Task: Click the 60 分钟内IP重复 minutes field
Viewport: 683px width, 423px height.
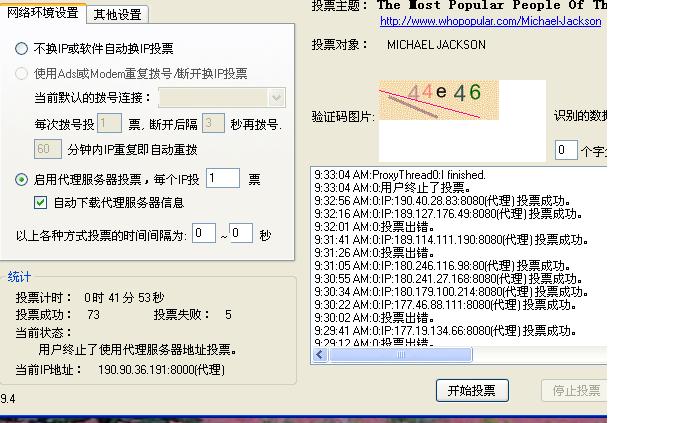Action: (x=48, y=149)
